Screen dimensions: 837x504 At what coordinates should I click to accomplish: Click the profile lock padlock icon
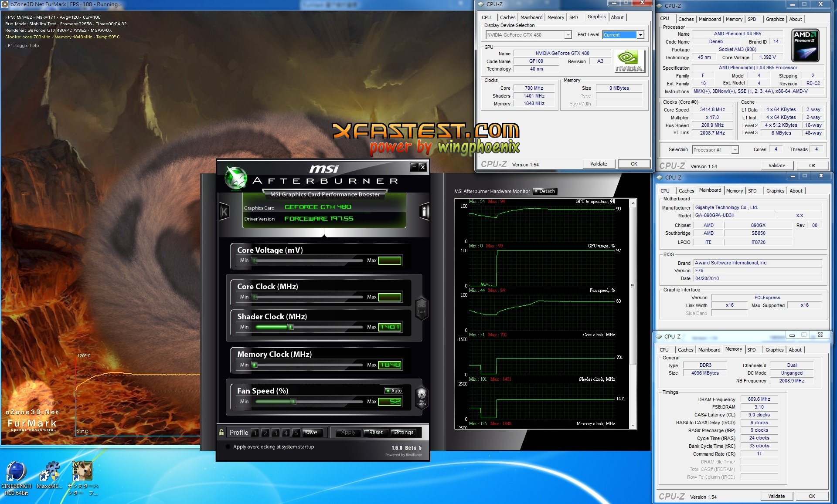(221, 432)
